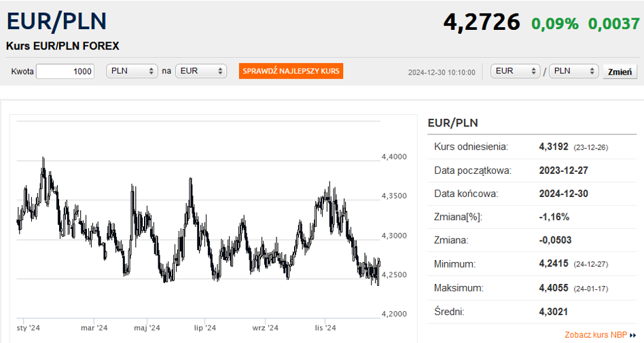The height and width of the screenshot is (343, 644).
Task: Click the Zmień button
Action: (620, 72)
